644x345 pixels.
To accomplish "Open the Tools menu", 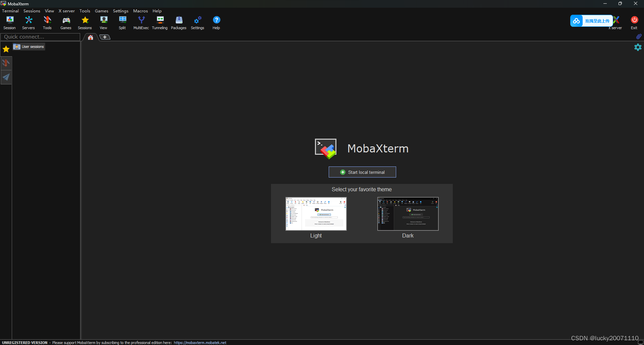I will click(x=85, y=11).
